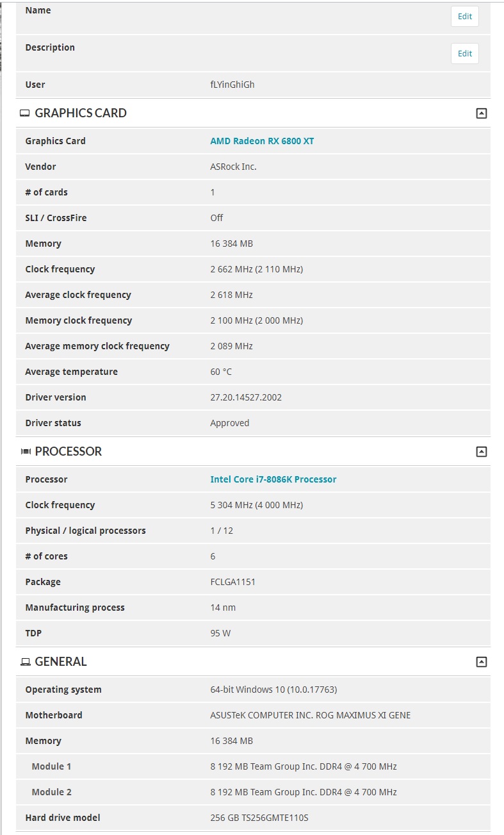This screenshot has height=835, width=504.
Task: Click the ROG MAXIMUS XI GENE motherboard value
Action: (x=310, y=715)
